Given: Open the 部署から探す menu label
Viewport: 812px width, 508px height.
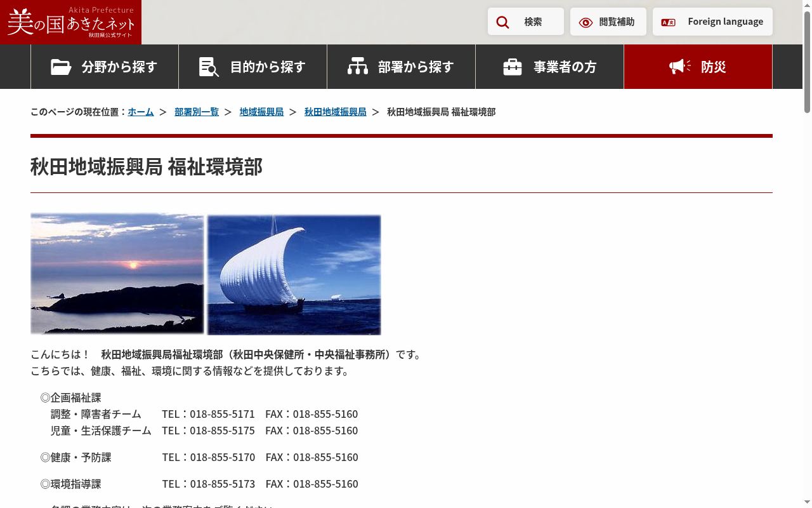Looking at the screenshot, I should tap(416, 67).
